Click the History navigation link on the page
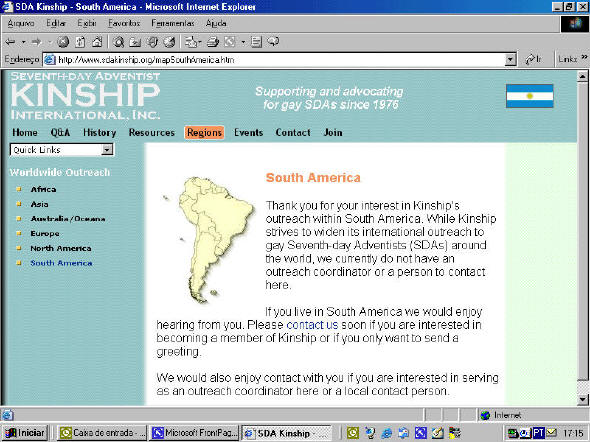590x442 pixels. (99, 132)
